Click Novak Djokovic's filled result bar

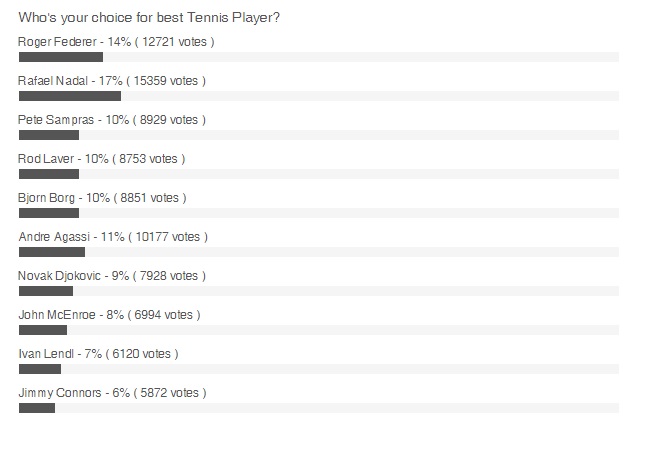coord(46,291)
